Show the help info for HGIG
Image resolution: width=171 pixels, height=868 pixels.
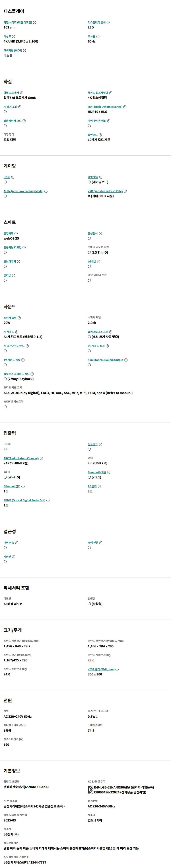13,177
